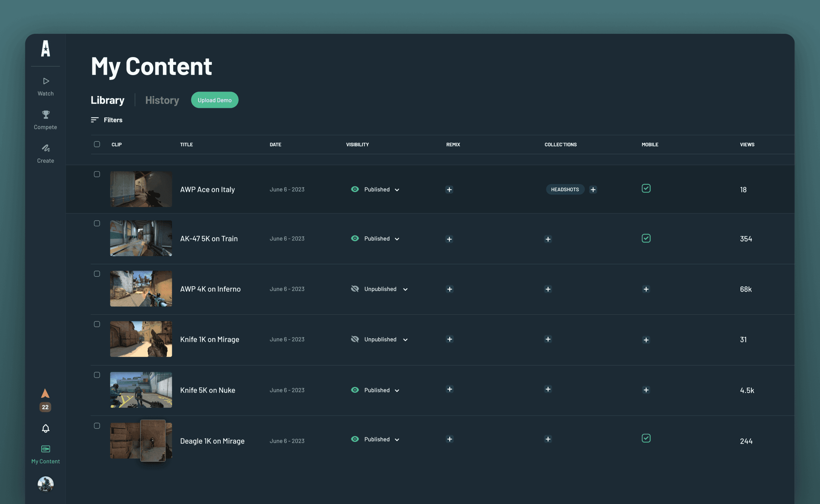Select the Knife 5K on Nuke row checkbox
The width and height of the screenshot is (820, 504).
(x=97, y=375)
